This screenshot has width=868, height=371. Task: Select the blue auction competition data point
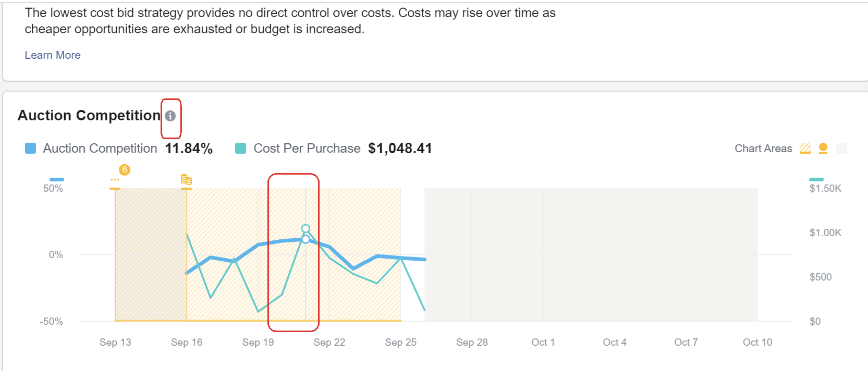(x=306, y=239)
